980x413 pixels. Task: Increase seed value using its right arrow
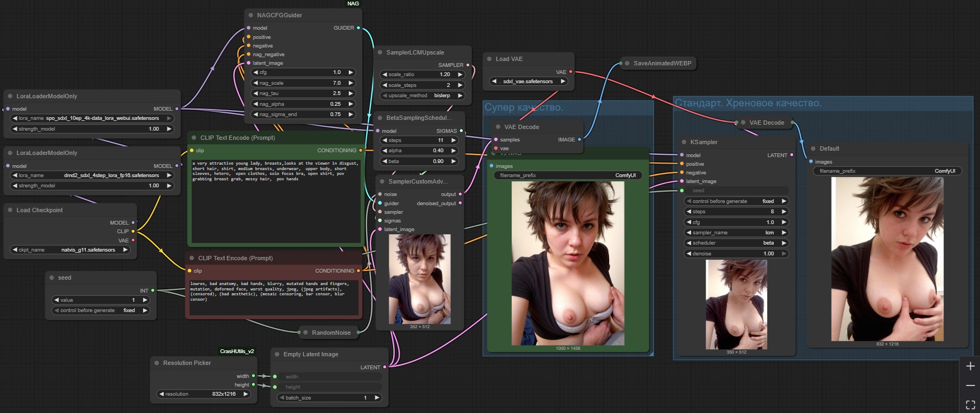tap(145, 300)
